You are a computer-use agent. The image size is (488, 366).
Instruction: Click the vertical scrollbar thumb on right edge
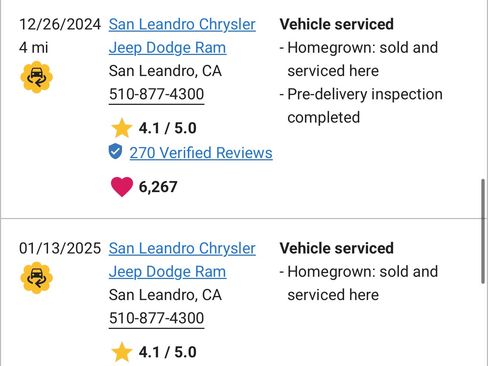(483, 232)
